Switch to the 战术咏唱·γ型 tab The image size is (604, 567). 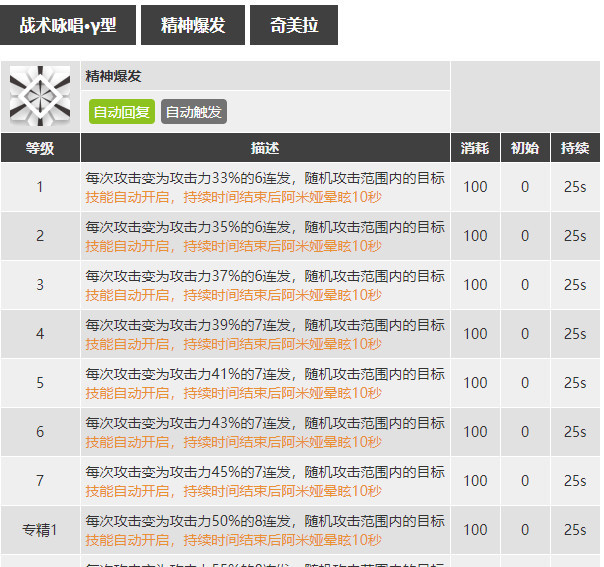(x=68, y=25)
